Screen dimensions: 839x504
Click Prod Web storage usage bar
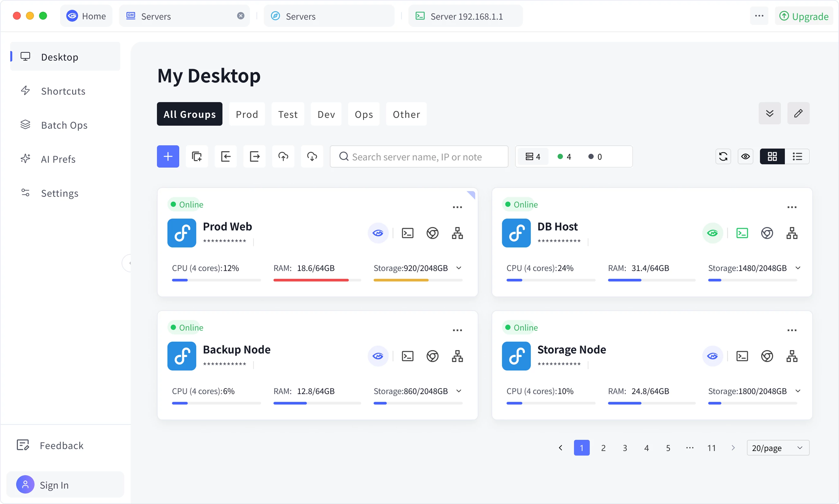418,280
